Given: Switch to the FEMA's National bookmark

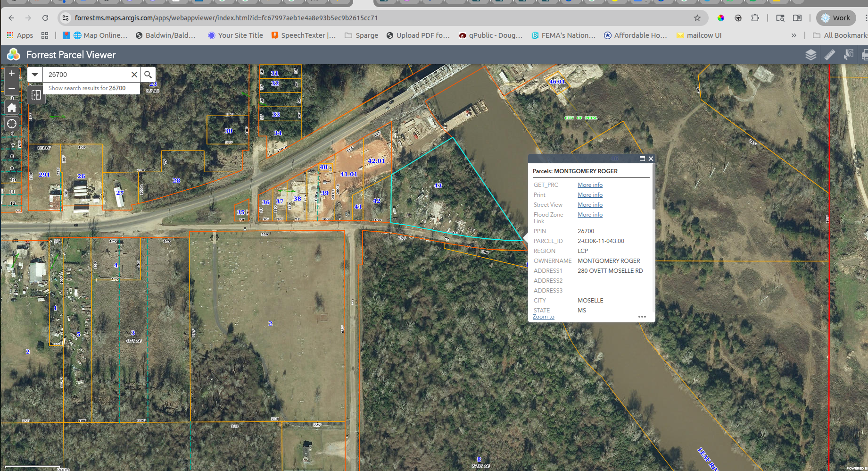Looking at the screenshot, I should [564, 35].
